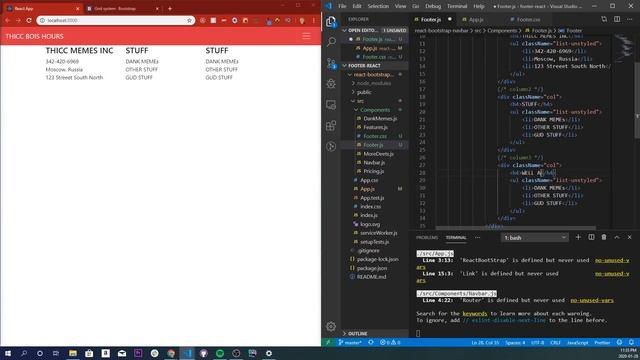Click errors and warnings status indicator
Screen dimensions: 640x360
point(390,342)
